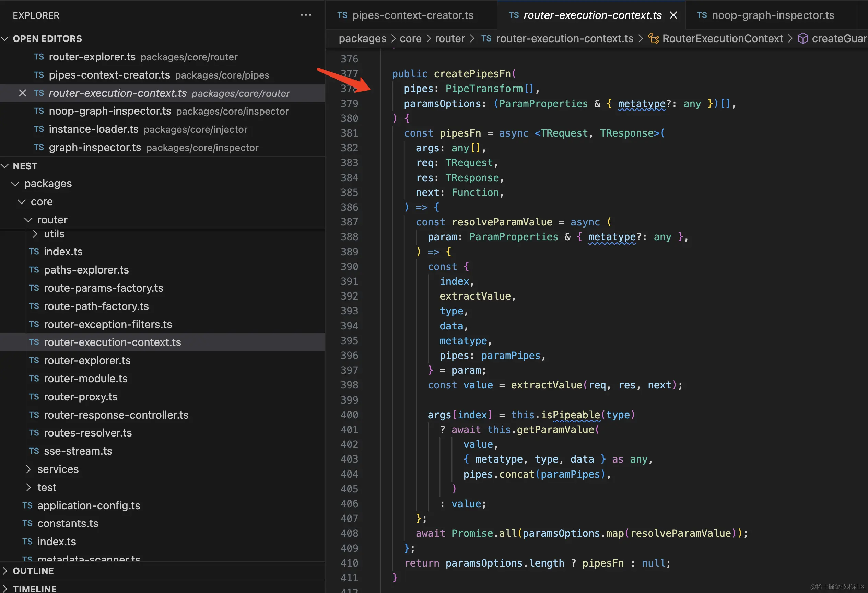Click core in the breadcrumb
The width and height of the screenshot is (868, 593).
[410, 38]
